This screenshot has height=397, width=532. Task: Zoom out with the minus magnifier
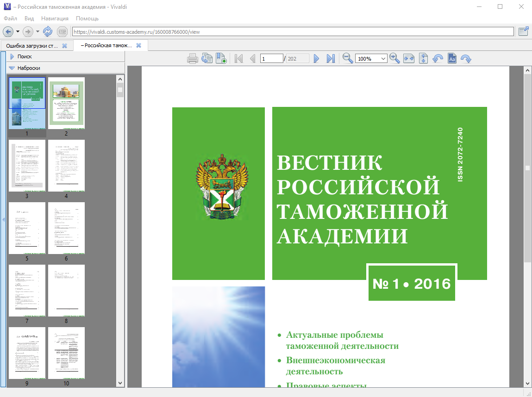(x=348, y=59)
